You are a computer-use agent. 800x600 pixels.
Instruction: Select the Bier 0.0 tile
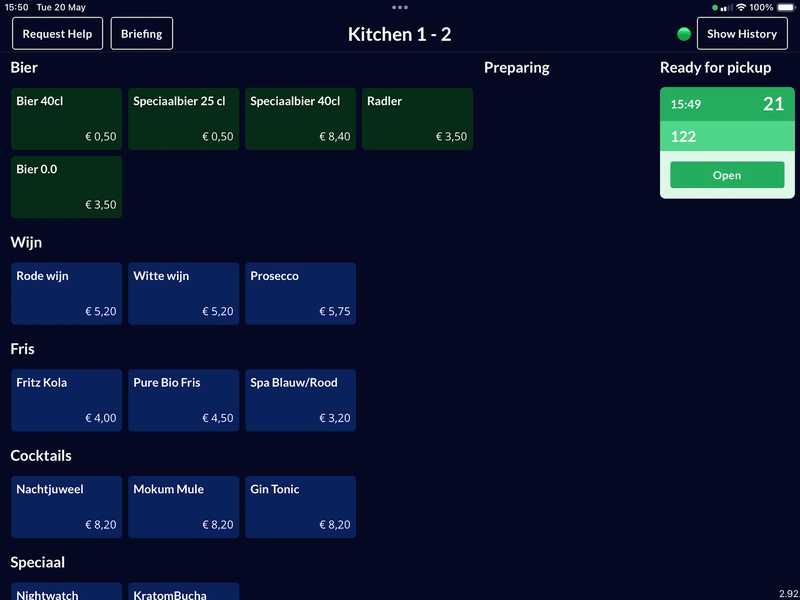tap(66, 187)
